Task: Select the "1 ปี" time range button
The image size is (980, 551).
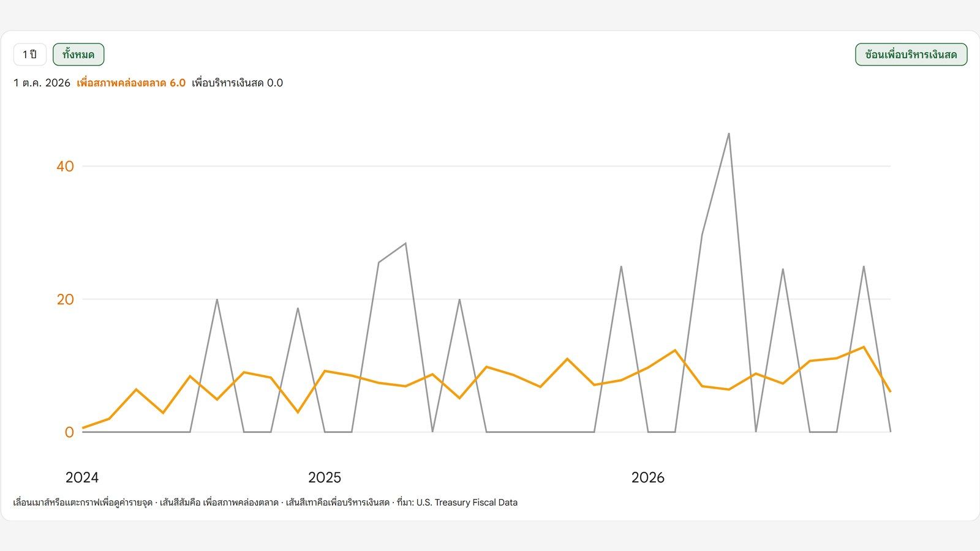Action: [29, 54]
